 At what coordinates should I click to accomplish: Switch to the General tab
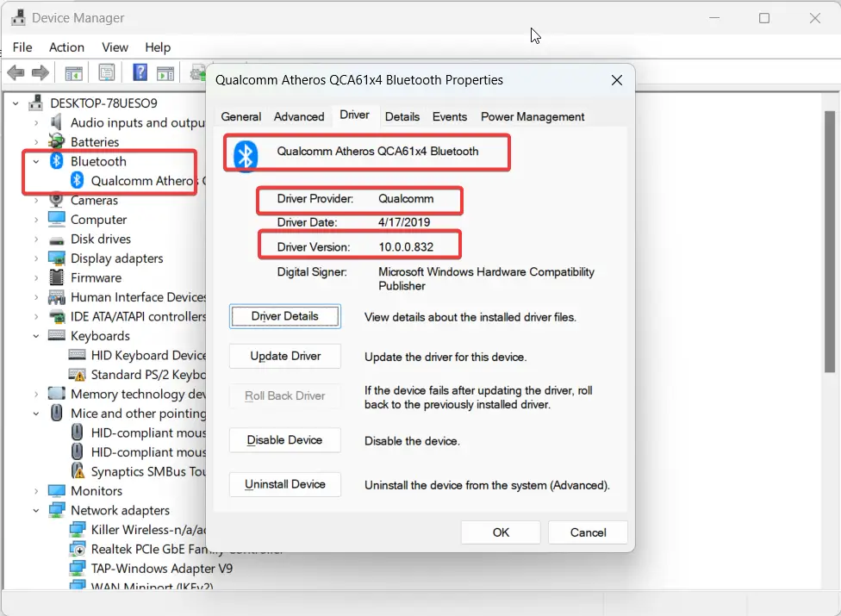point(240,116)
